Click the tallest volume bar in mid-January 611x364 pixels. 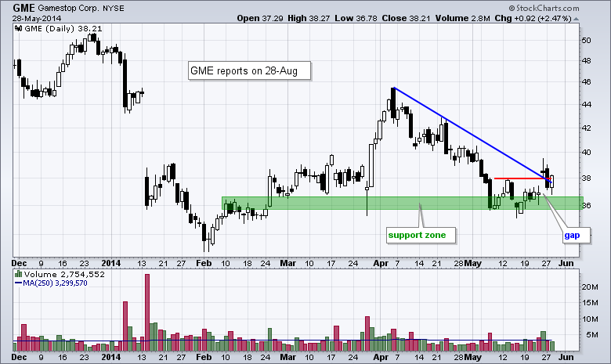click(147, 312)
